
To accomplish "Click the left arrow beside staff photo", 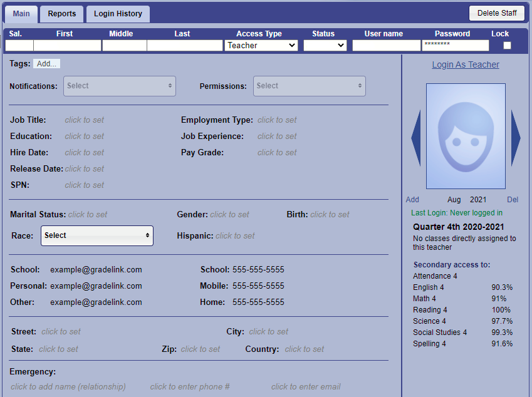I will [415, 138].
